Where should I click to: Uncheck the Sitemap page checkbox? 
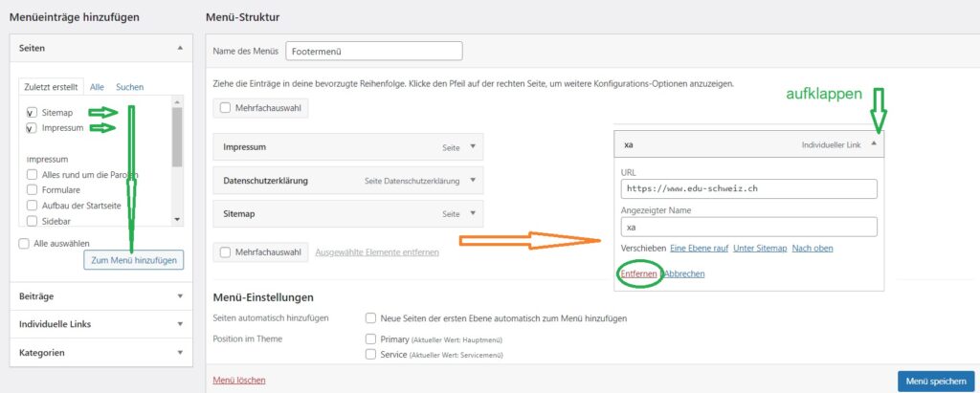pyautogui.click(x=33, y=113)
